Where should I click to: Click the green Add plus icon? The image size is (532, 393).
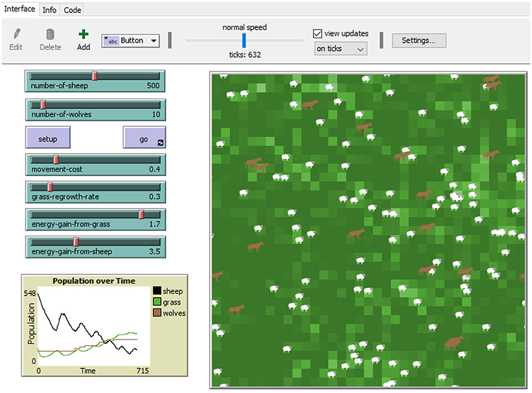click(x=84, y=35)
